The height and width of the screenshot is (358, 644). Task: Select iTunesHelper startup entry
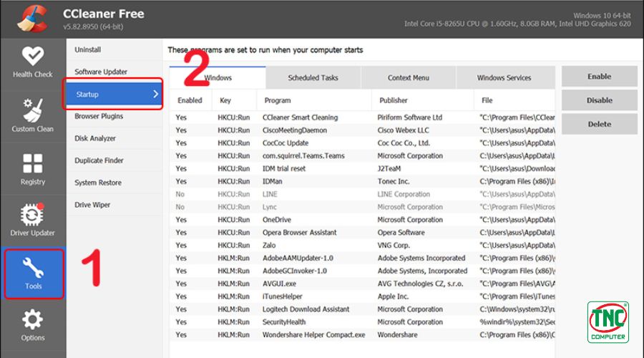pos(362,296)
